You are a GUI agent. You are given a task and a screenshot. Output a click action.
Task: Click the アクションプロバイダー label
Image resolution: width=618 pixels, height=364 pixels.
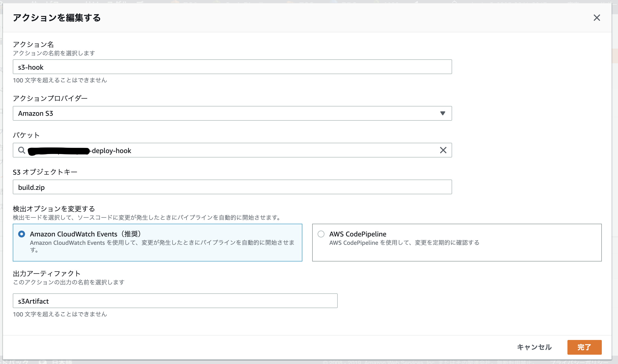[50, 98]
